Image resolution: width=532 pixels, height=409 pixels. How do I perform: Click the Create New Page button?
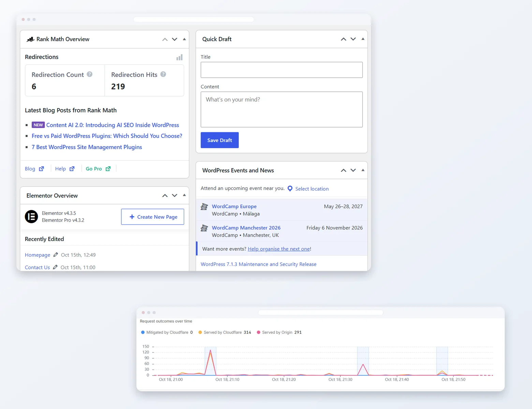coord(152,217)
